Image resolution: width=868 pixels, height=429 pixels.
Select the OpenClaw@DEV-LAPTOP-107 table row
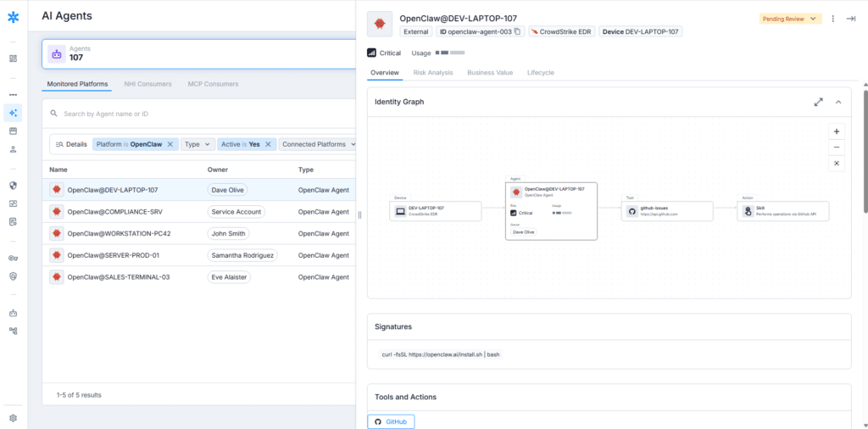coord(199,190)
